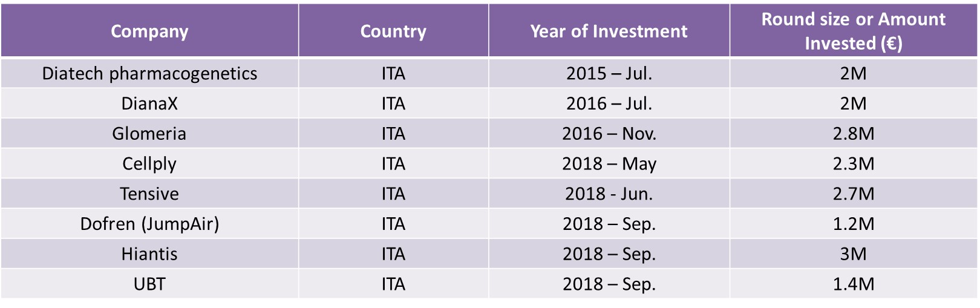Click the Hiantis company cell
Screen dimensions: 980x308
pyautogui.click(x=149, y=254)
